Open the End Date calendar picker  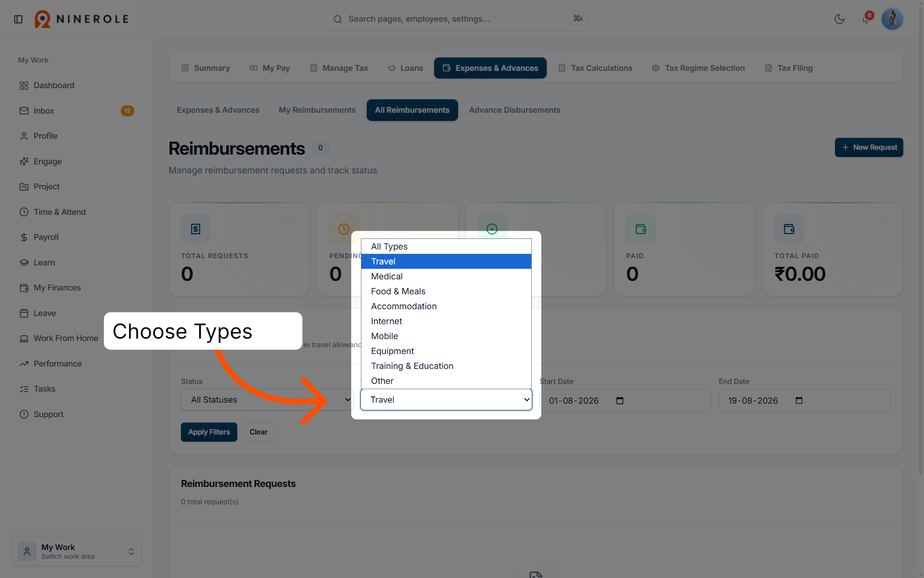point(799,401)
